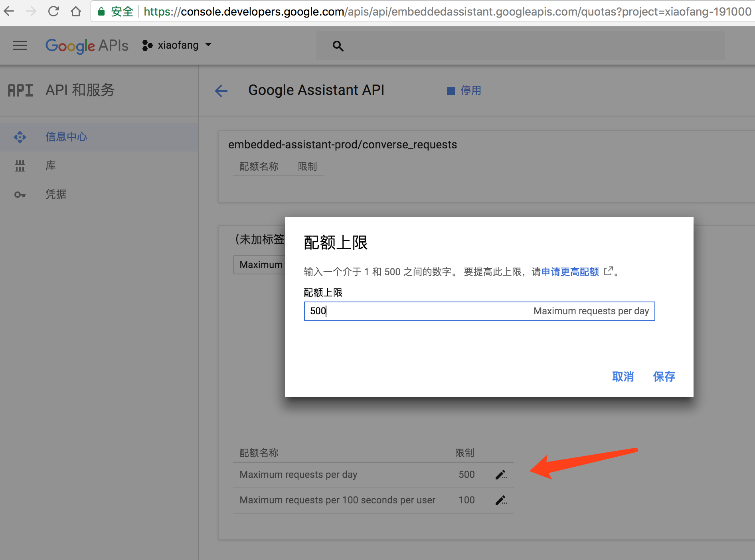755x560 pixels.
Task: Click the search magnifier icon
Action: coord(338,46)
